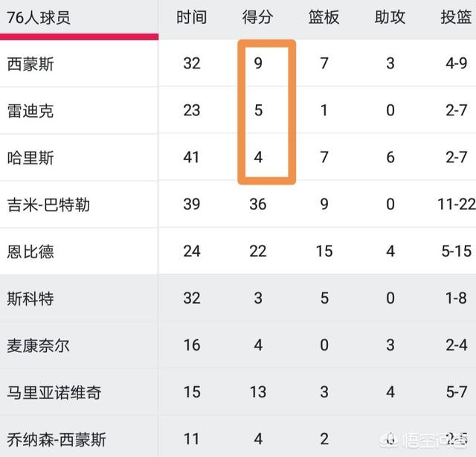Click the 11-22 shooting stat
This screenshot has height=457, width=476.
pos(457,204)
